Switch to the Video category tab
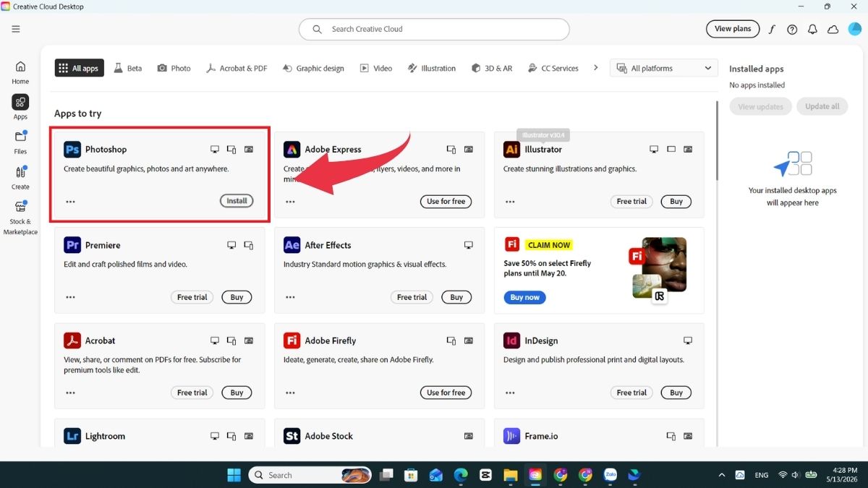The image size is (868, 488). 376,68
